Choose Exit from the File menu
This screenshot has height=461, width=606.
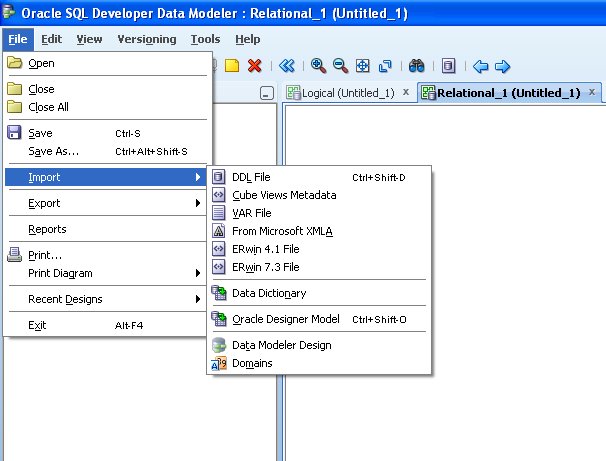point(107,325)
